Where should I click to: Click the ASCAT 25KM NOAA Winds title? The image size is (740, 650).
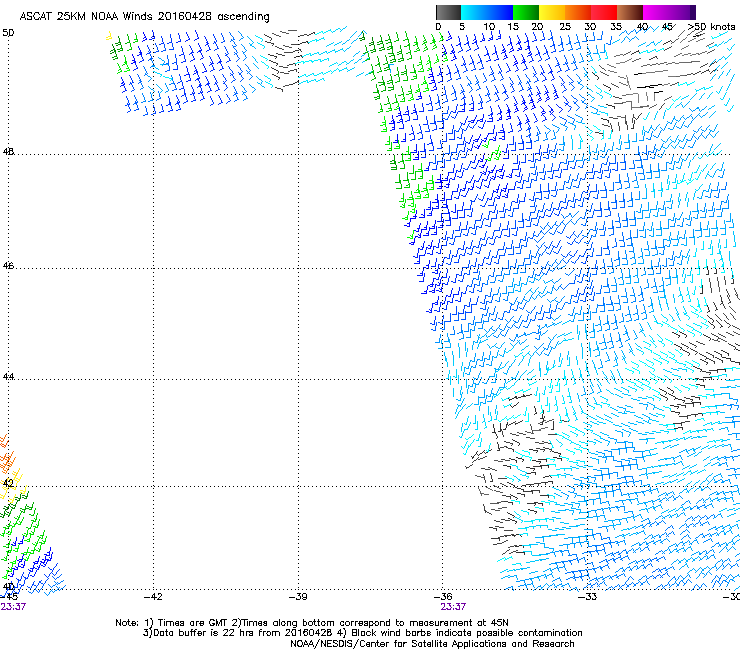click(144, 17)
